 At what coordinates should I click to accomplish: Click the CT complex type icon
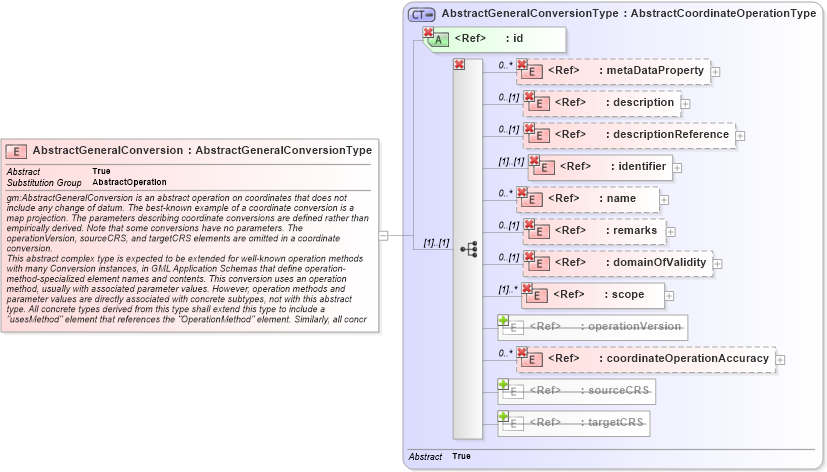point(421,15)
